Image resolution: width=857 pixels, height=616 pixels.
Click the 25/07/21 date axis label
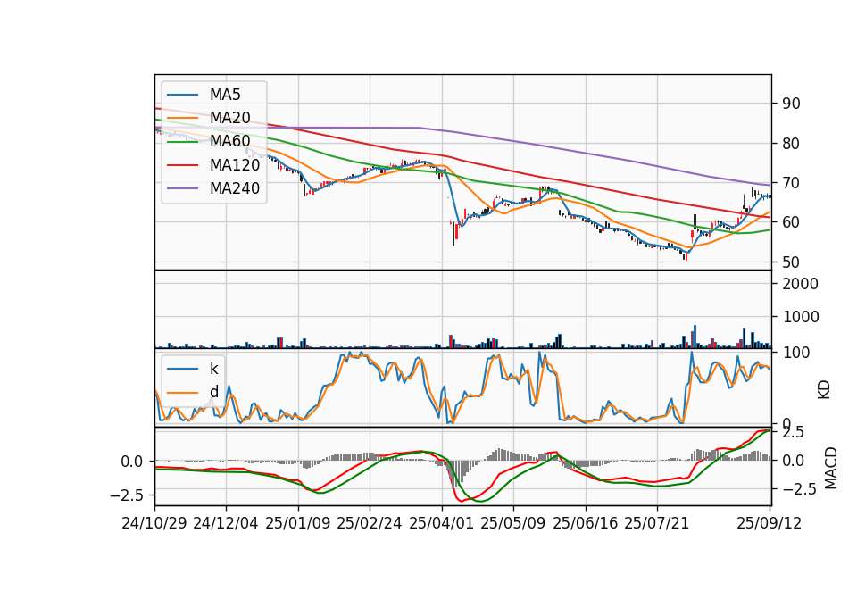click(x=657, y=524)
